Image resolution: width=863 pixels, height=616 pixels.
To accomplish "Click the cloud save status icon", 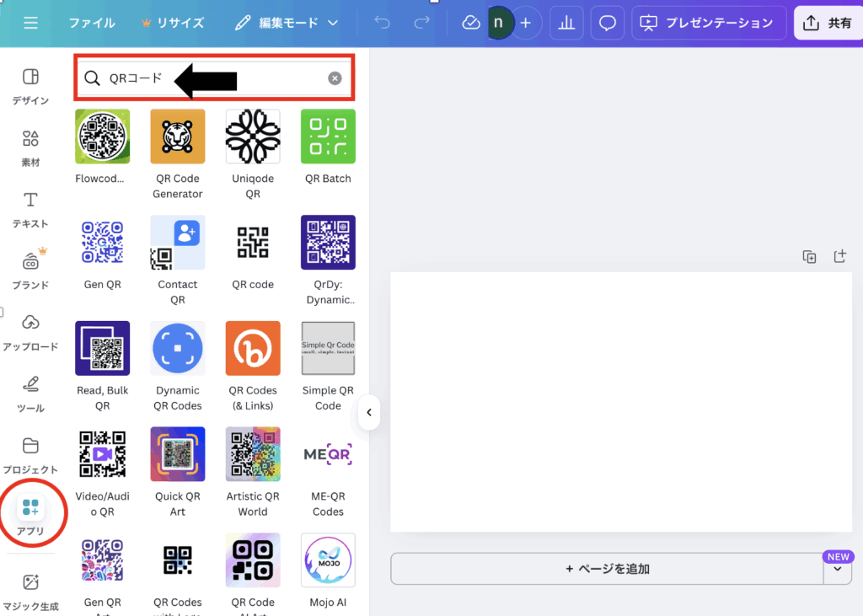I will [470, 23].
